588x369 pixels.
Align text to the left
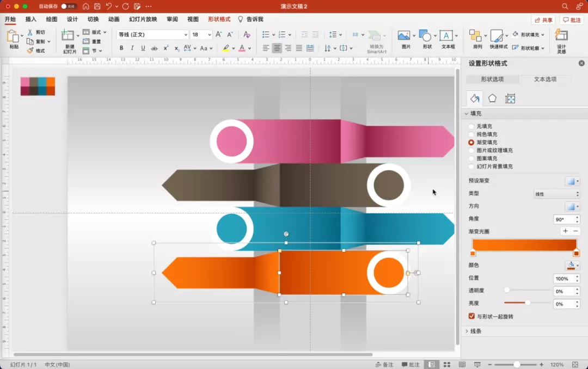tap(266, 48)
